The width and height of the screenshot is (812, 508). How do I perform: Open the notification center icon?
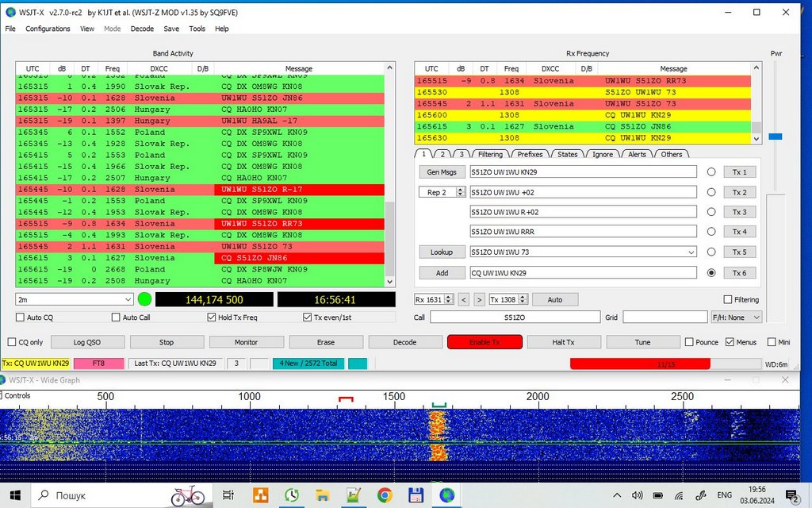[x=792, y=497]
